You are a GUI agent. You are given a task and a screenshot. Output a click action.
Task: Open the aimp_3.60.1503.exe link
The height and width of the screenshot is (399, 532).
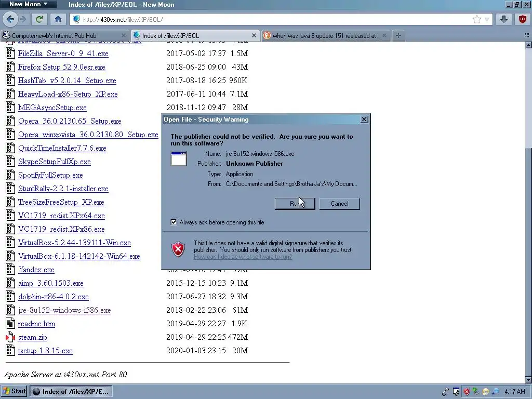pyautogui.click(x=50, y=283)
